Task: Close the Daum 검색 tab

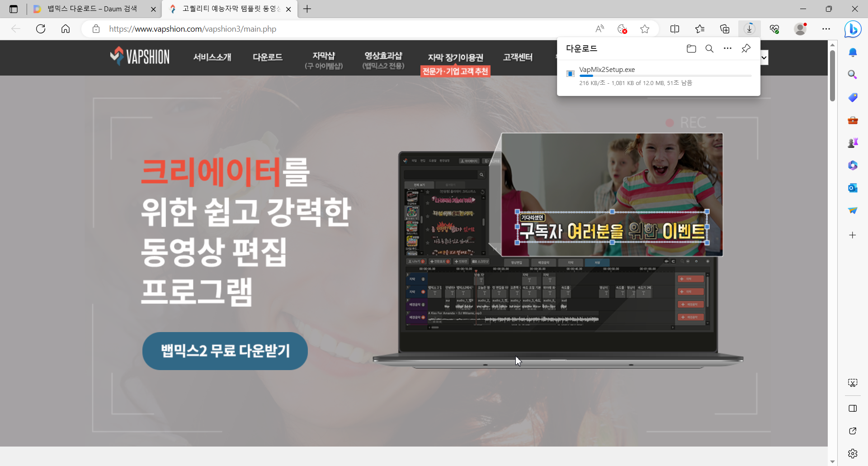Action: click(153, 9)
